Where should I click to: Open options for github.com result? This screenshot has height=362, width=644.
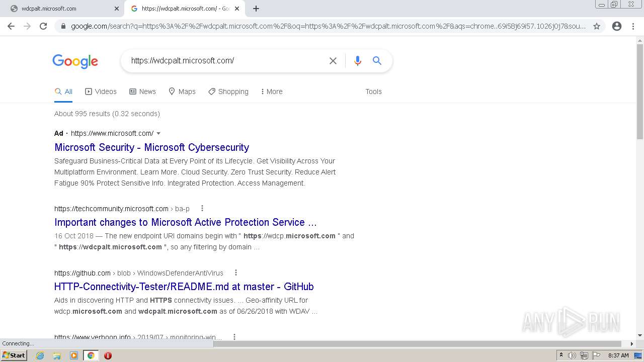coord(235,273)
